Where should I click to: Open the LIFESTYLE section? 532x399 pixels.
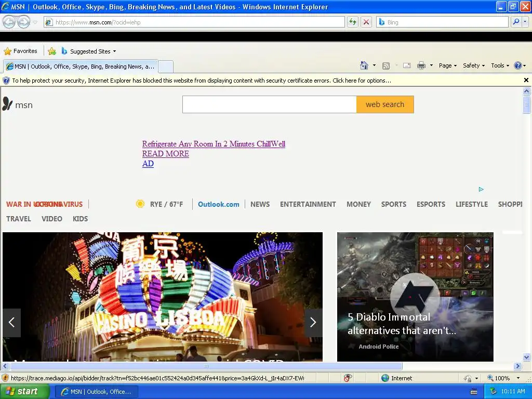[472, 204]
